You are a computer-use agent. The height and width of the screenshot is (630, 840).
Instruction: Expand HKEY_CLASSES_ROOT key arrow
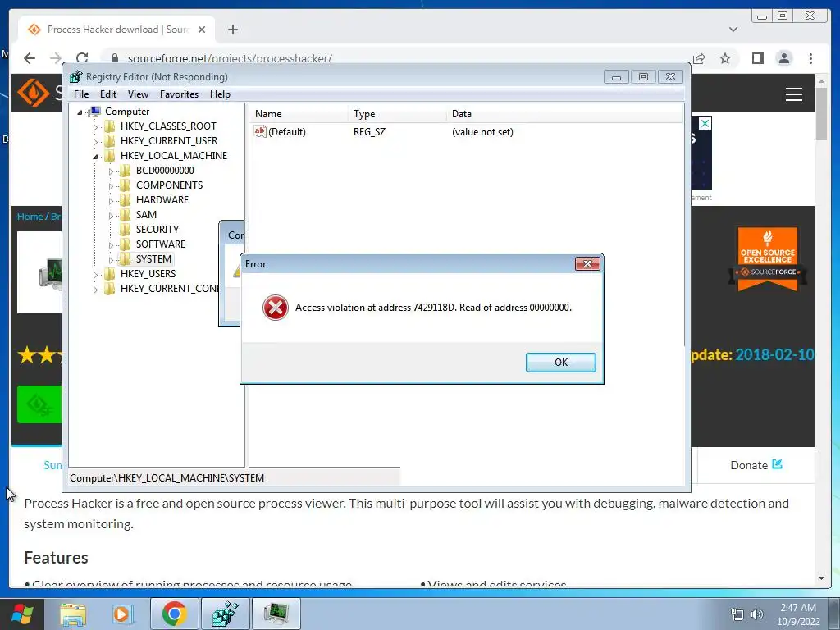95,127
